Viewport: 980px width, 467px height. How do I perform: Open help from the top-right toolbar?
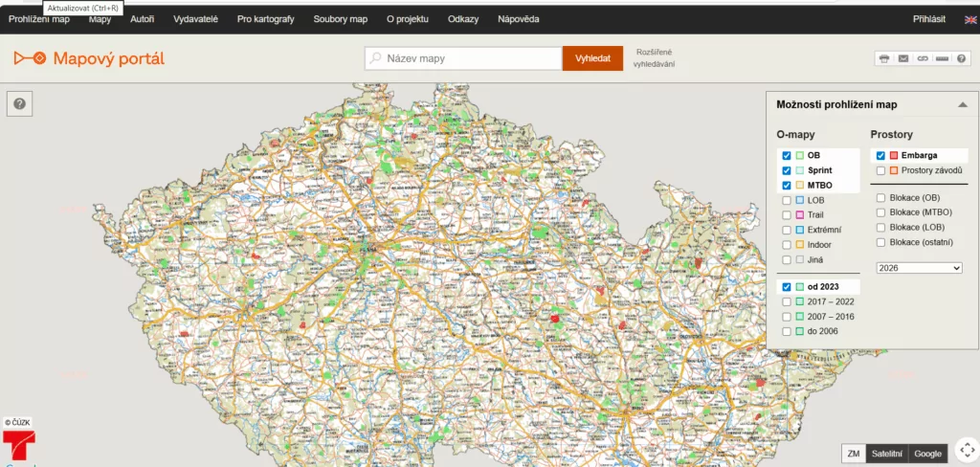tap(961, 58)
